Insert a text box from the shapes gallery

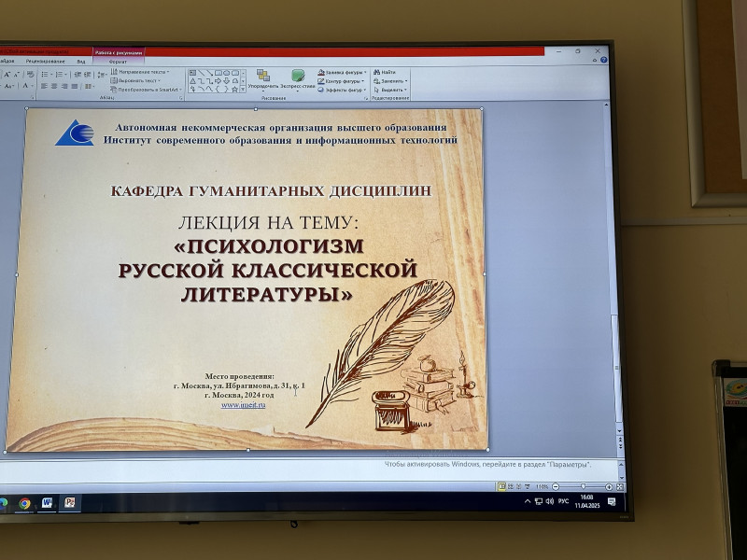tap(192, 73)
